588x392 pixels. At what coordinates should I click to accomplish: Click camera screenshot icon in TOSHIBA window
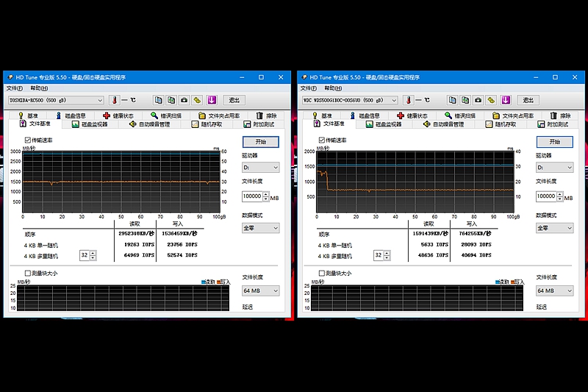point(184,100)
